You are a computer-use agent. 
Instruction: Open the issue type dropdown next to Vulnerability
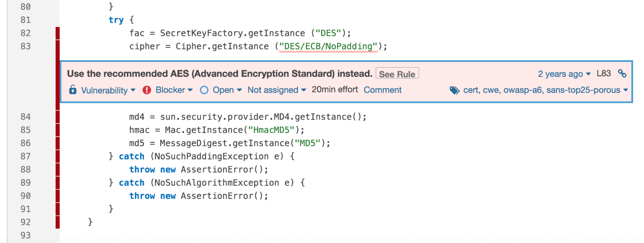(133, 91)
